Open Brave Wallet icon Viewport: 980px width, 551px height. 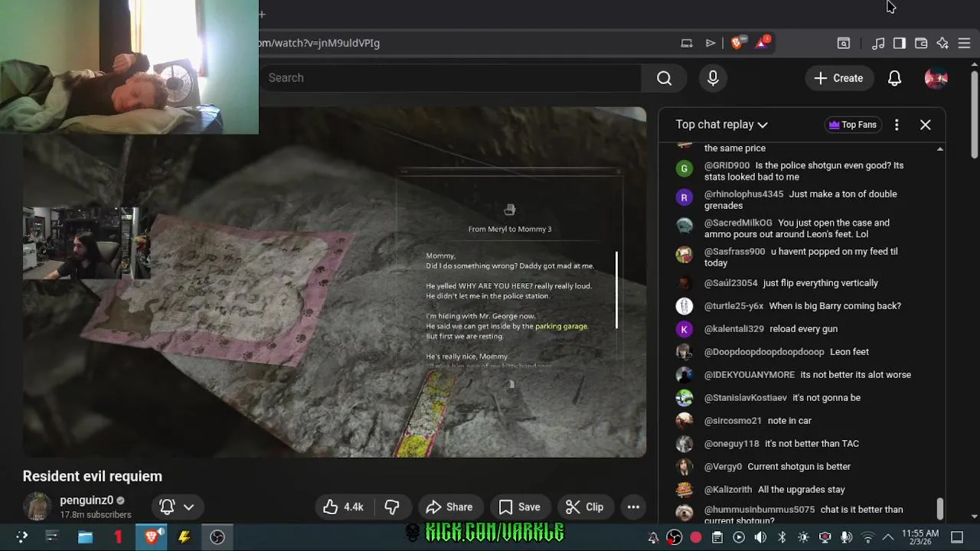tap(921, 43)
